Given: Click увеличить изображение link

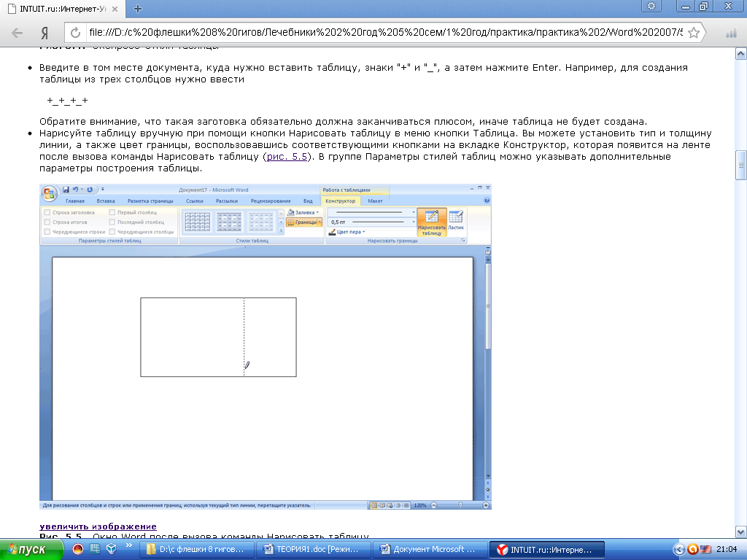Looking at the screenshot, I should (x=98, y=526).
